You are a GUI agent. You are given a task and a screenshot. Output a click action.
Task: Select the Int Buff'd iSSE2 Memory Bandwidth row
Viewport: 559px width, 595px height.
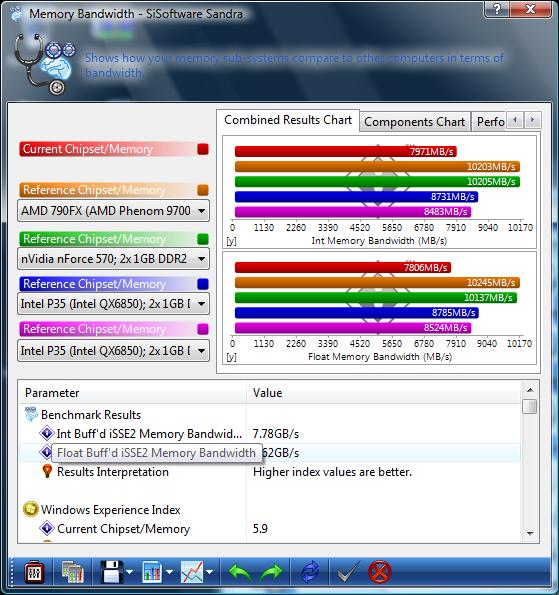coord(269,434)
